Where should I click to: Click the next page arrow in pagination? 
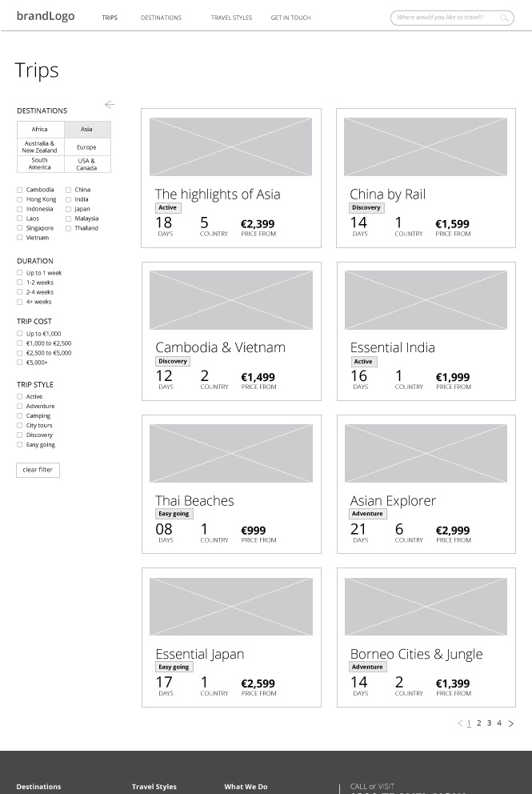pos(510,723)
